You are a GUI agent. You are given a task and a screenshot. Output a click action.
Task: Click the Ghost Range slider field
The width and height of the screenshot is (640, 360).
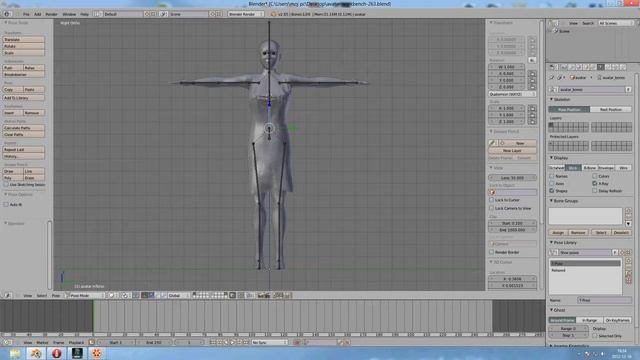[x=568, y=329]
